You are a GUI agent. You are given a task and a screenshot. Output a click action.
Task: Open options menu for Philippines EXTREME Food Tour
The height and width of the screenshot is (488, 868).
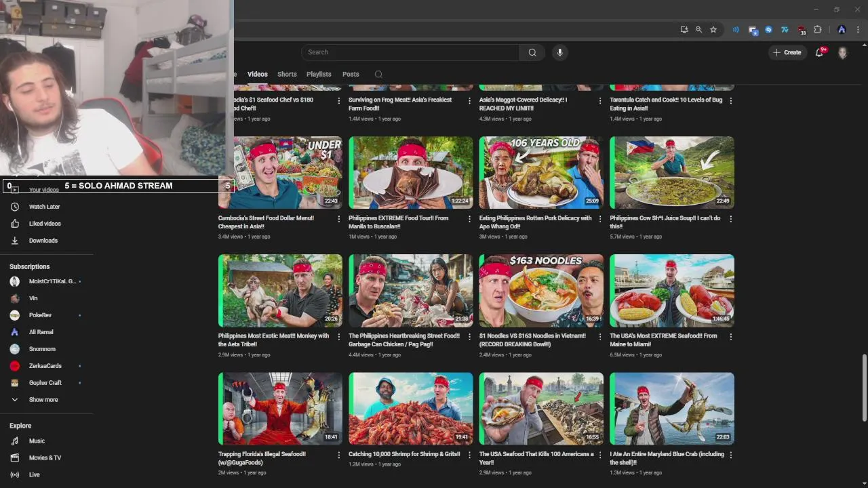tap(469, 219)
